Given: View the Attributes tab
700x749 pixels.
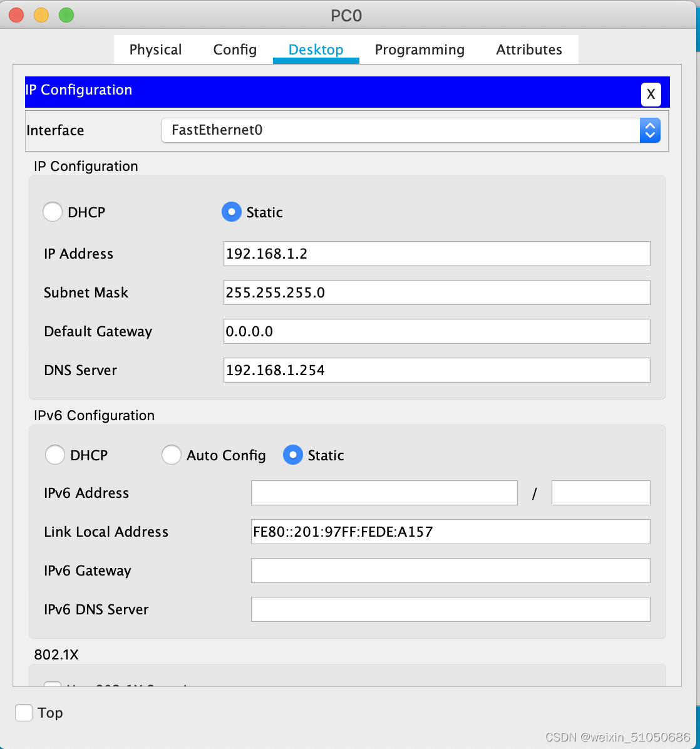Looking at the screenshot, I should (x=529, y=49).
